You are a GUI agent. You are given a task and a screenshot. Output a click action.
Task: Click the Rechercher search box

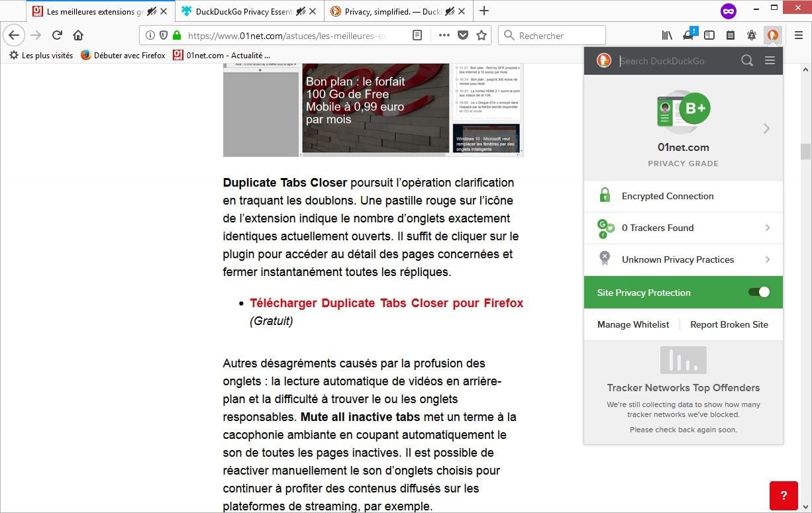tap(552, 35)
